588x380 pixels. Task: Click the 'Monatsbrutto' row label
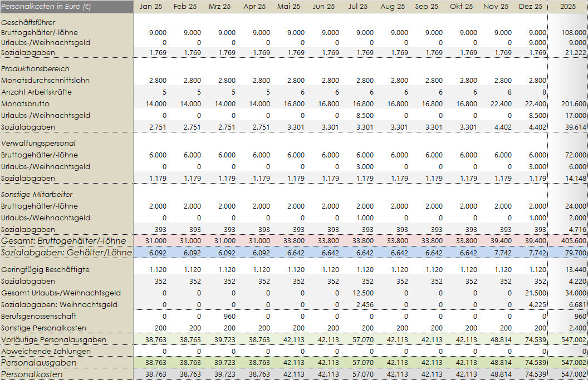pos(25,103)
